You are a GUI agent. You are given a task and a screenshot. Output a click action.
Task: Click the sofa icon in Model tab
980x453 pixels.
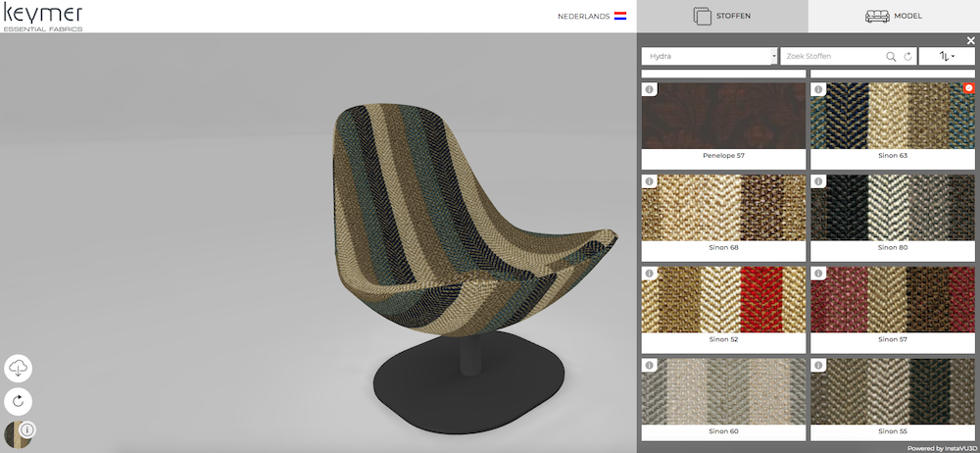point(877,17)
